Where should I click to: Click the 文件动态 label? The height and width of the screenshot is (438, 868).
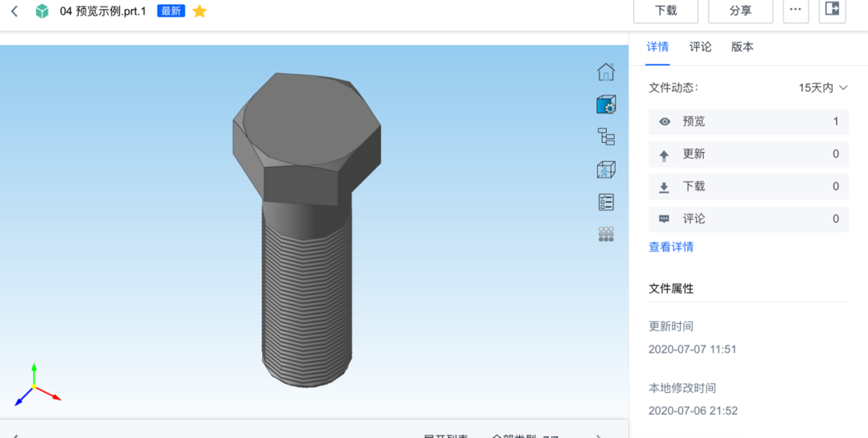674,88
